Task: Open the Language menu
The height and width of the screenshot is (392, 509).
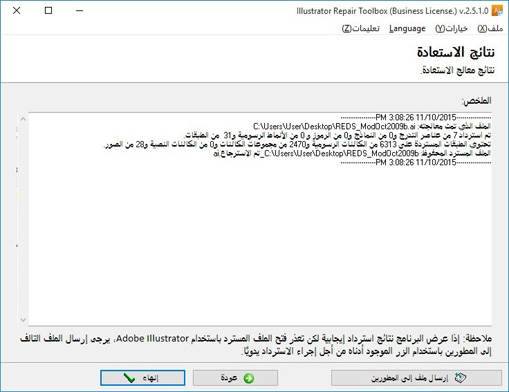Action: (407, 29)
